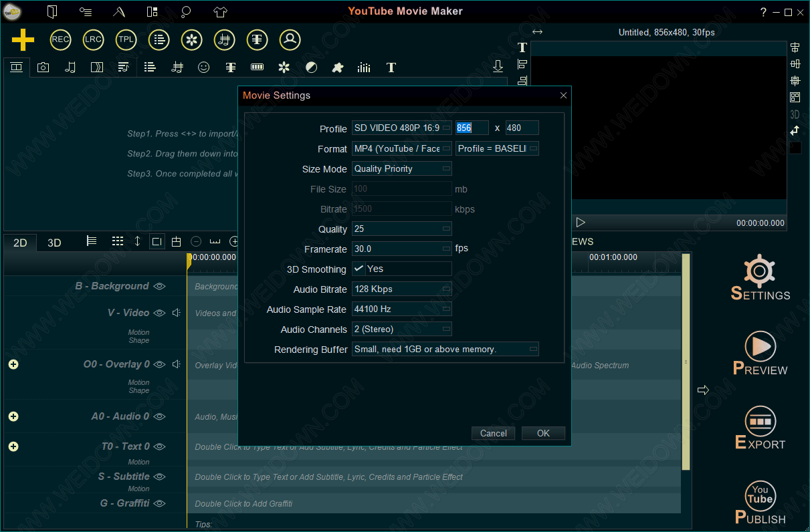Screen dimensions: 810x532
Task: Click the help question mark icon
Action: click(763, 12)
